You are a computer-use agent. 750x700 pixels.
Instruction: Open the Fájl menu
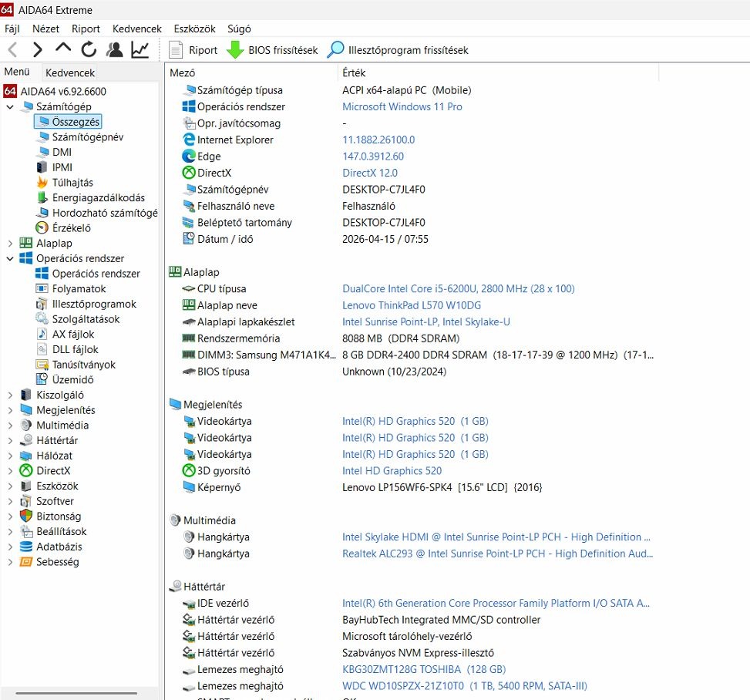pos(12,29)
